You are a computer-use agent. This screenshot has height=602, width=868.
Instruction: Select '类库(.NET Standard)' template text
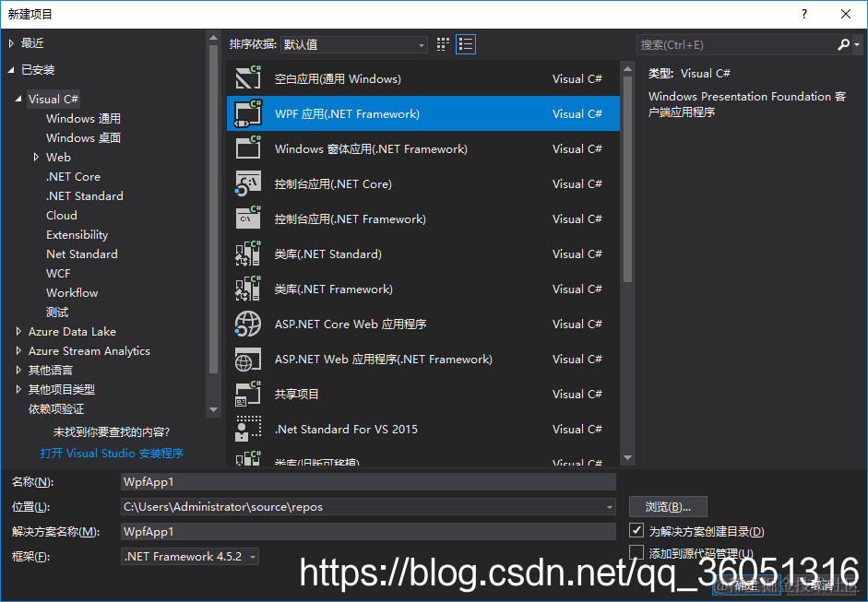(x=328, y=254)
